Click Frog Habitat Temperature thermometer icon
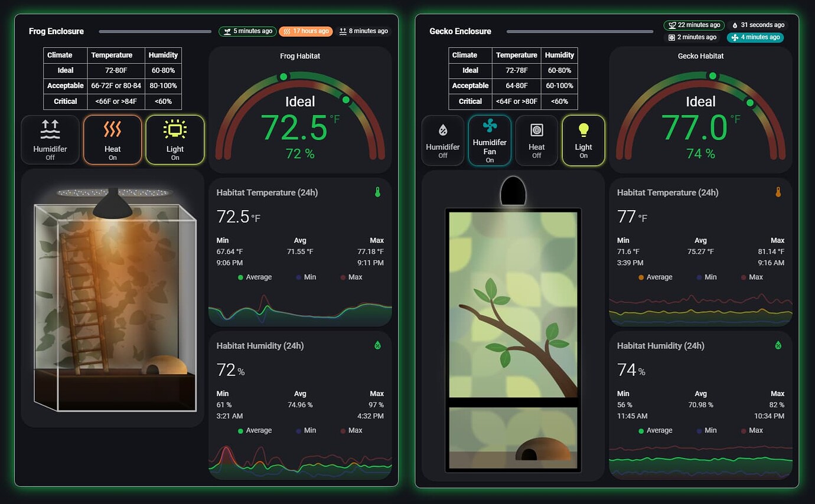 (x=377, y=192)
